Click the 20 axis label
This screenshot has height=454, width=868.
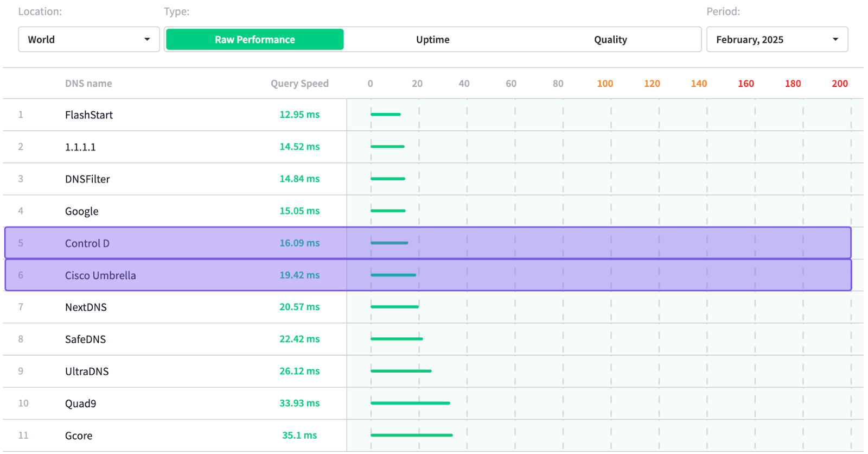417,84
